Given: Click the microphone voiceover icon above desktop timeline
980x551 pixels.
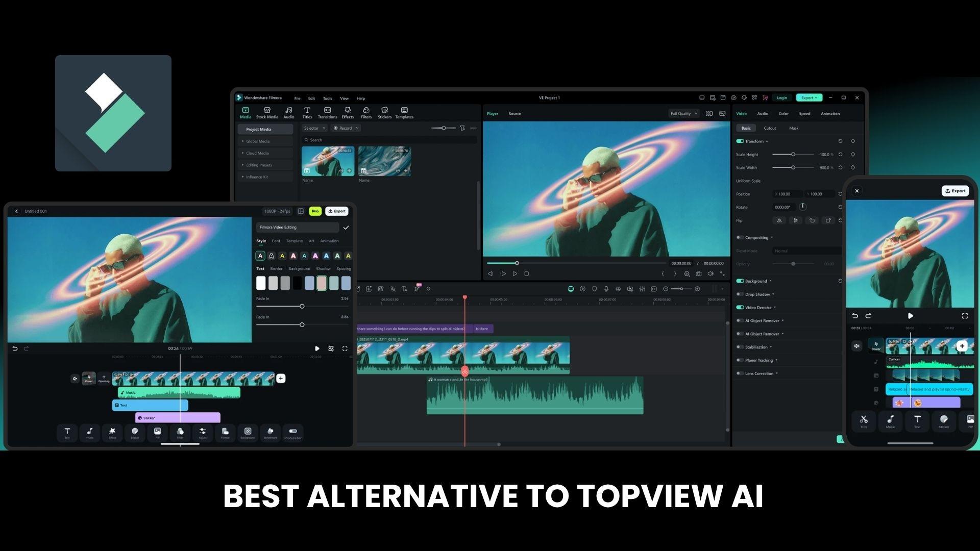Looking at the screenshot, I should tap(606, 289).
